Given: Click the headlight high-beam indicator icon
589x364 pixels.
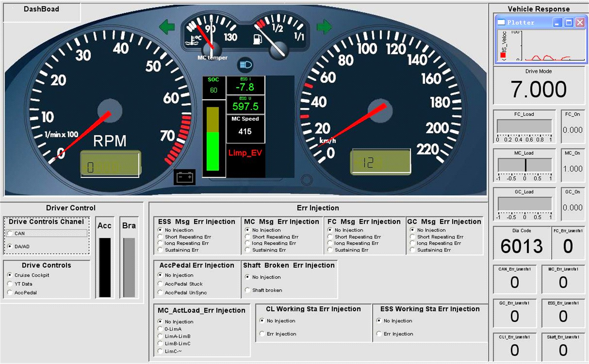Looking at the screenshot, I should 245,65.
